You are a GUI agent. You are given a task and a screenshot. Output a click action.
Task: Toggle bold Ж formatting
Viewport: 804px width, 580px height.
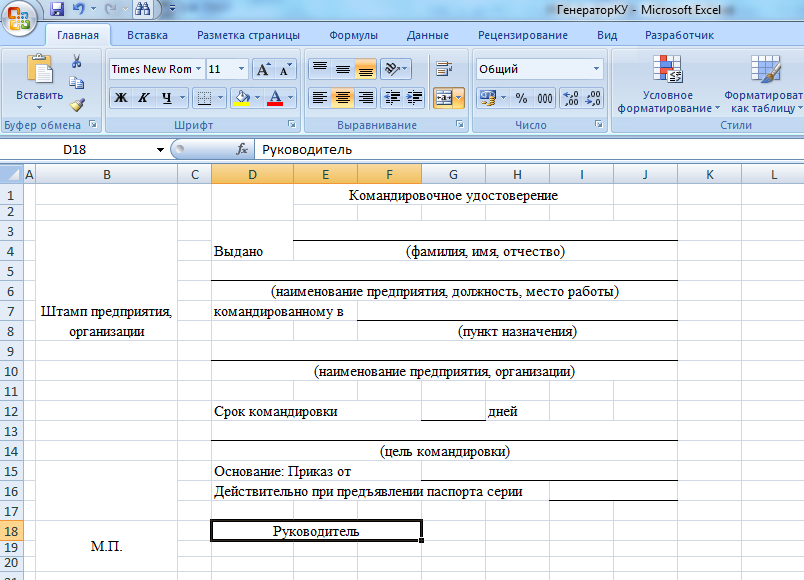click(x=121, y=98)
